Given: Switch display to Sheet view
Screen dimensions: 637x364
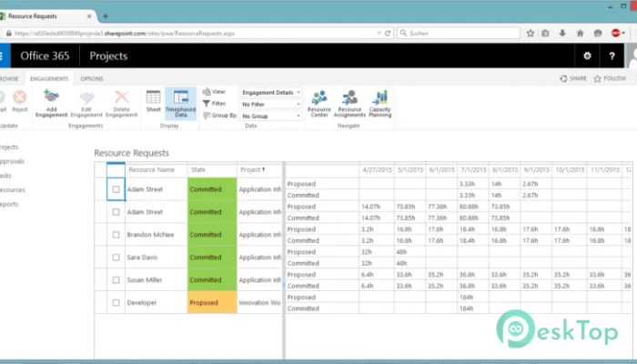Looking at the screenshot, I should 153,101.
